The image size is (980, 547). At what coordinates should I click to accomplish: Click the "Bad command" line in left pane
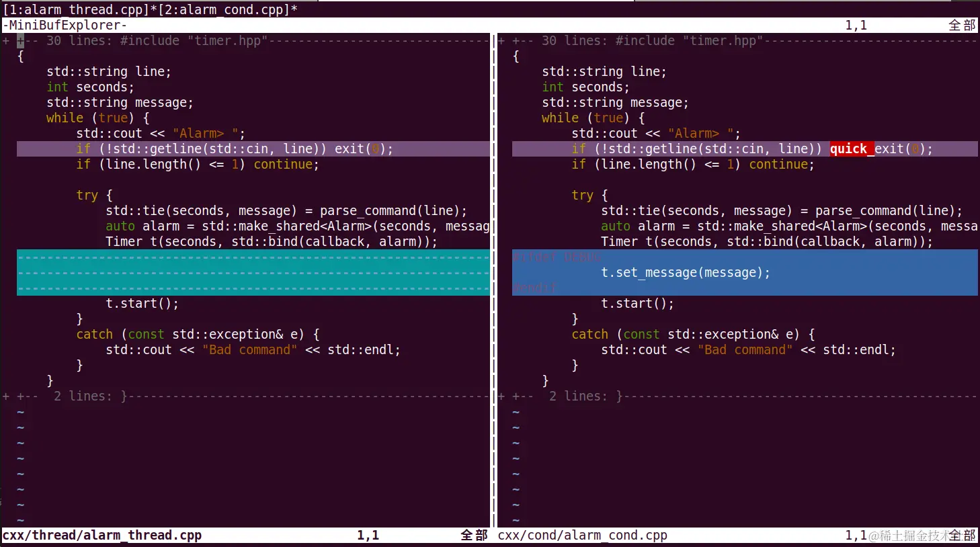click(x=253, y=349)
